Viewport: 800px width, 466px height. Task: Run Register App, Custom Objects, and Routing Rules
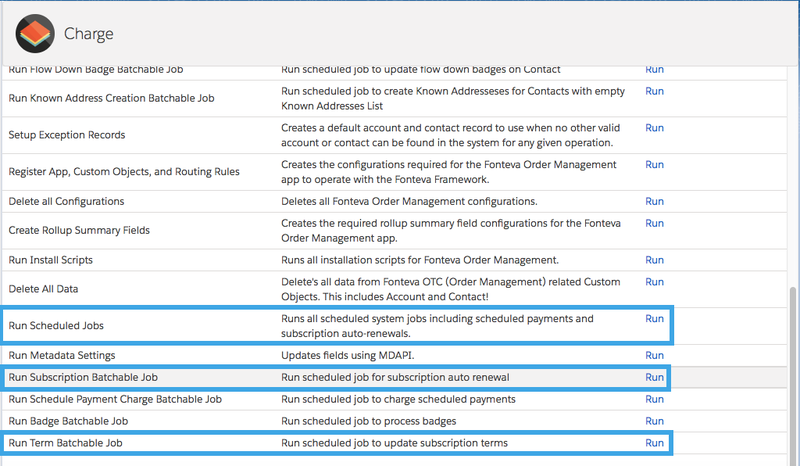[x=654, y=164]
